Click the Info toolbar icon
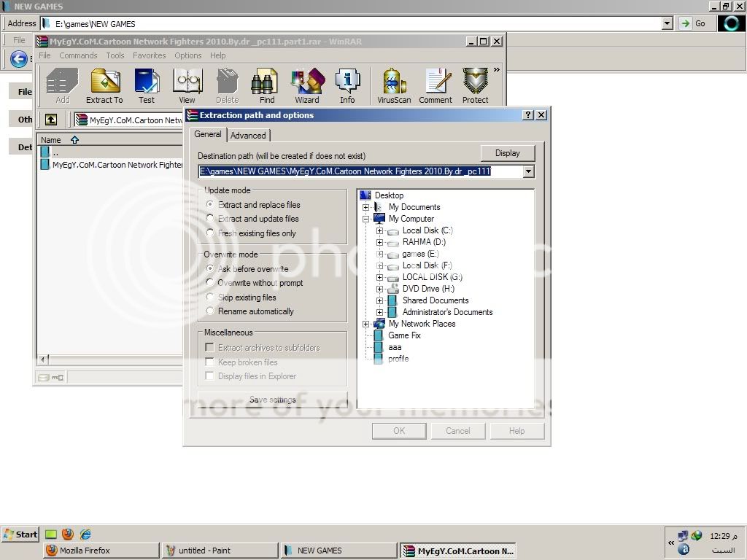The height and width of the screenshot is (560, 747). 347,86
